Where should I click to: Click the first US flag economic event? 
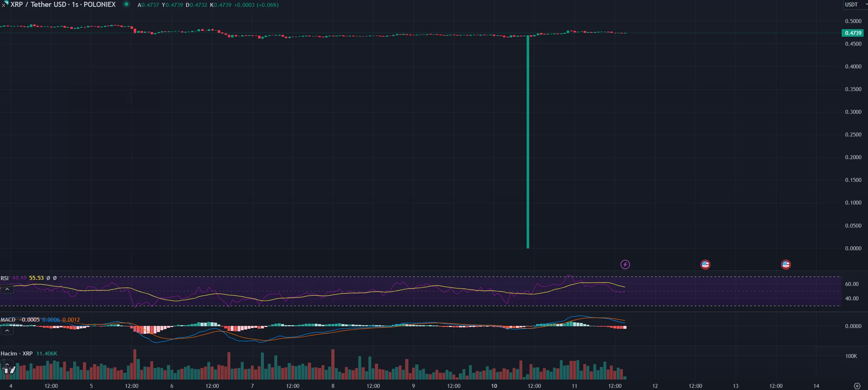click(x=705, y=265)
